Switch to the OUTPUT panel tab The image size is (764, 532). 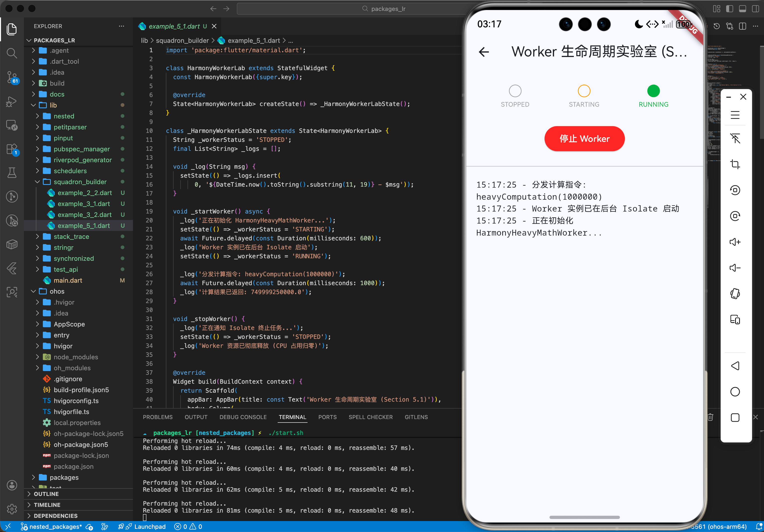tap(196, 417)
